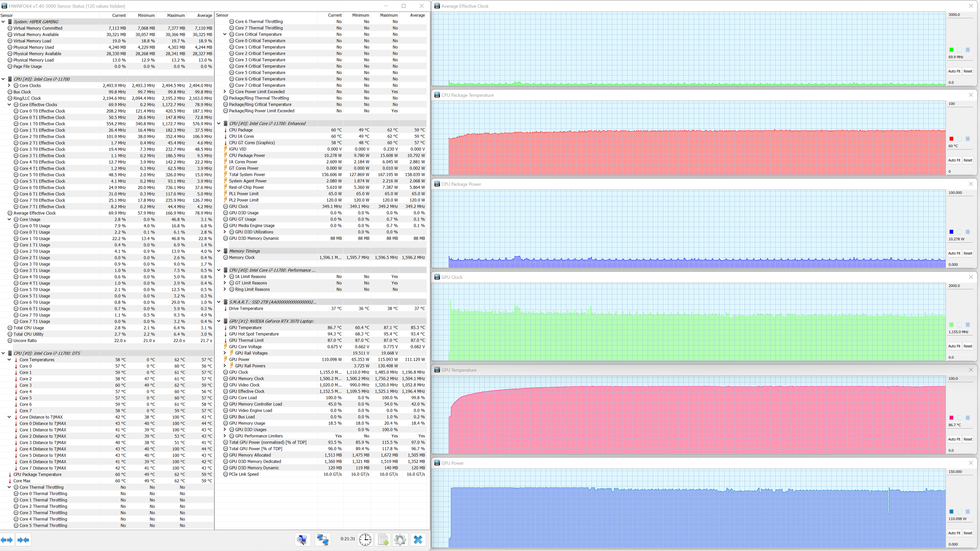Click the blue X close sensors icon

[418, 540]
